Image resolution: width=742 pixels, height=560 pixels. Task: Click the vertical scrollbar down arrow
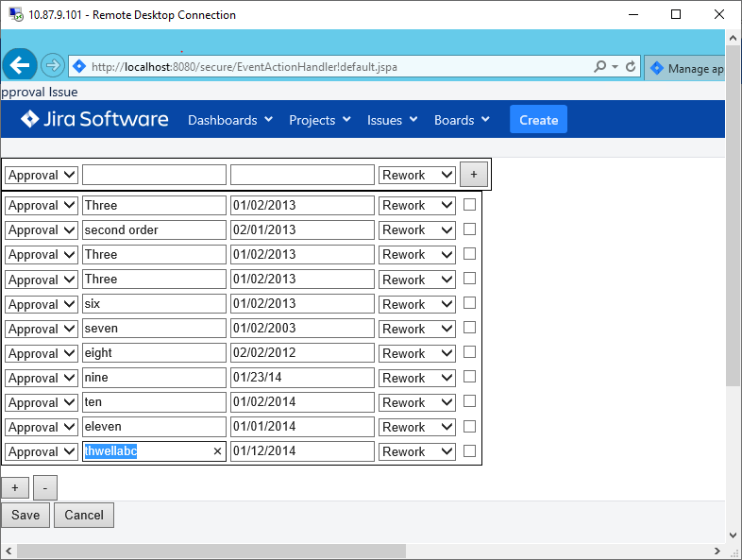coord(733,535)
